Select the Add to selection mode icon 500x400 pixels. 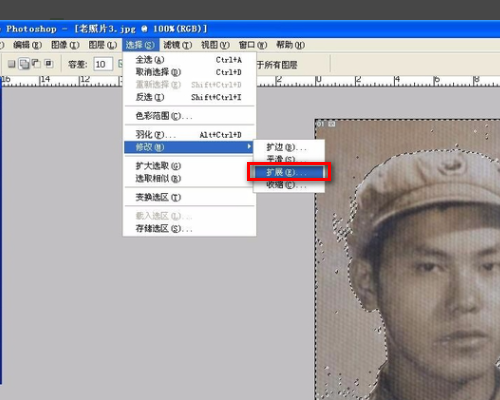click(24, 64)
